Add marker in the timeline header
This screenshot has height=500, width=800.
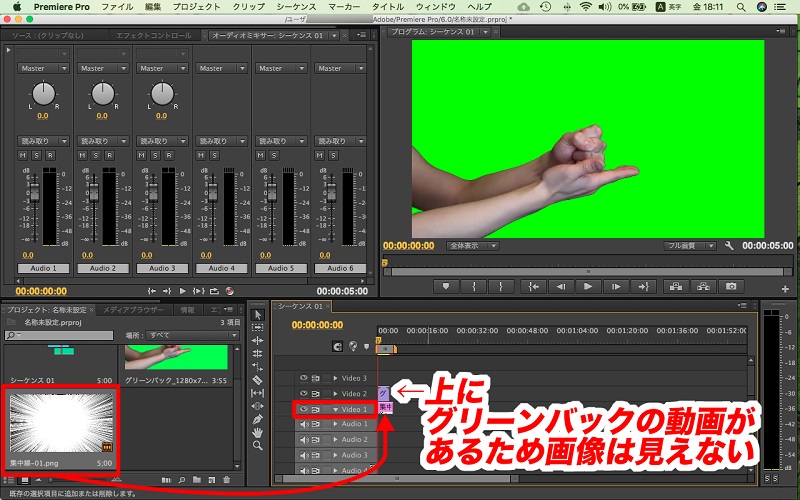(366, 347)
